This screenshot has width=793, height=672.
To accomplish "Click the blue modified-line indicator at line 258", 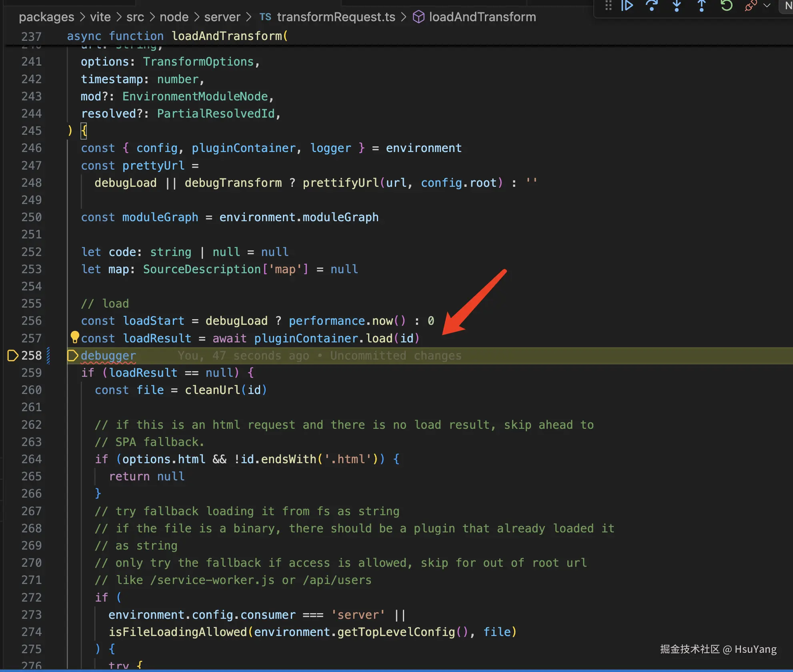I will tap(48, 355).
